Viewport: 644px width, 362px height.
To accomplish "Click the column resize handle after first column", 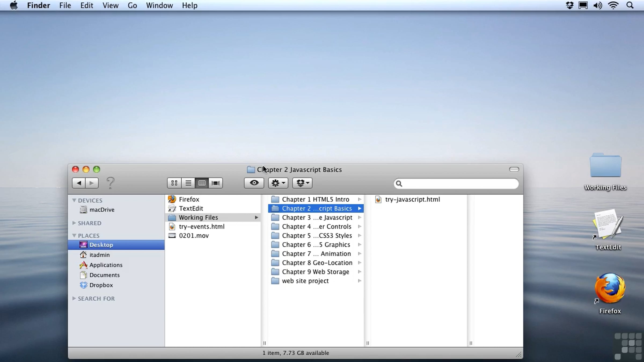I will click(265, 343).
